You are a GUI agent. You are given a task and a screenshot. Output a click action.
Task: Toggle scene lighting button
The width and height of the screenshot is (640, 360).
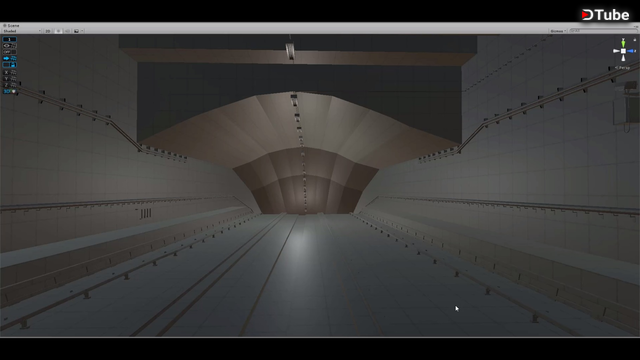coord(58,31)
